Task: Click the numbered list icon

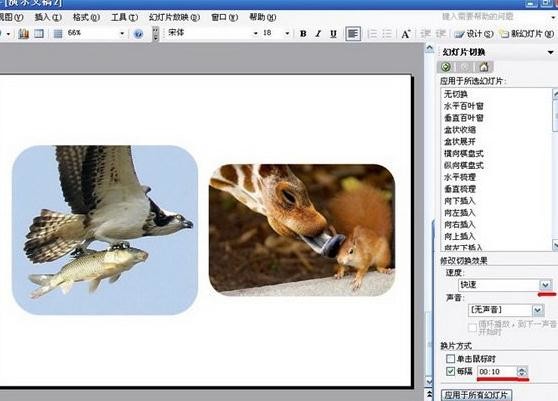Action: click(x=373, y=34)
